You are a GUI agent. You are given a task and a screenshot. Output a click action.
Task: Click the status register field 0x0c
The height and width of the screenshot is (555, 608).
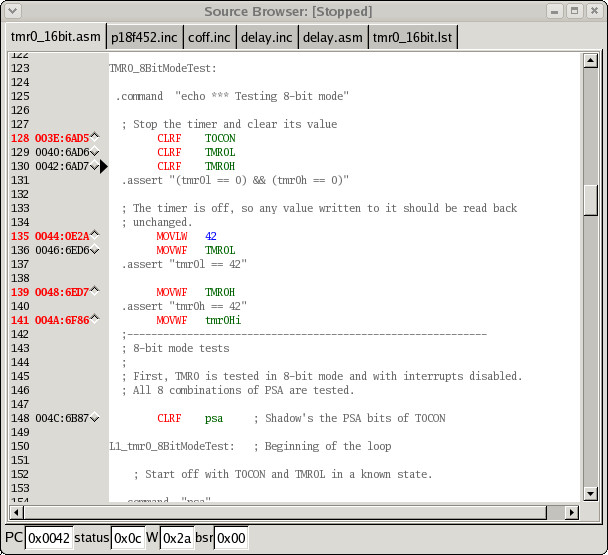click(128, 538)
